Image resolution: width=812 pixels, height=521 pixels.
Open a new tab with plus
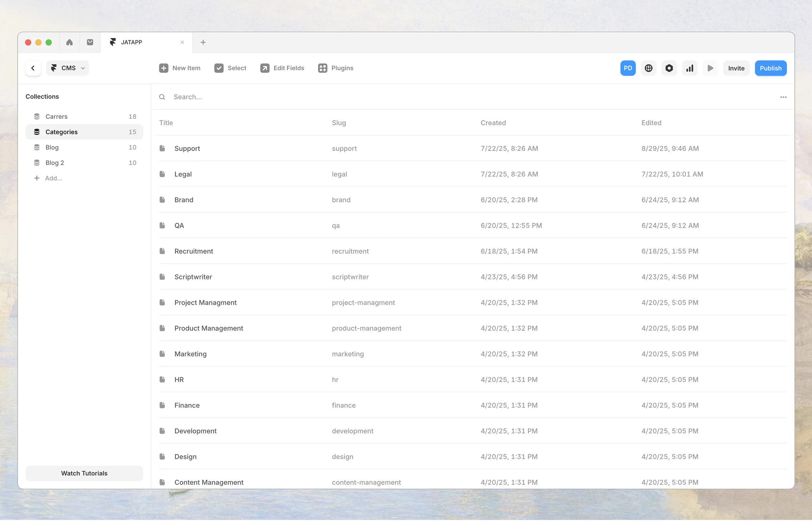pyautogui.click(x=203, y=42)
